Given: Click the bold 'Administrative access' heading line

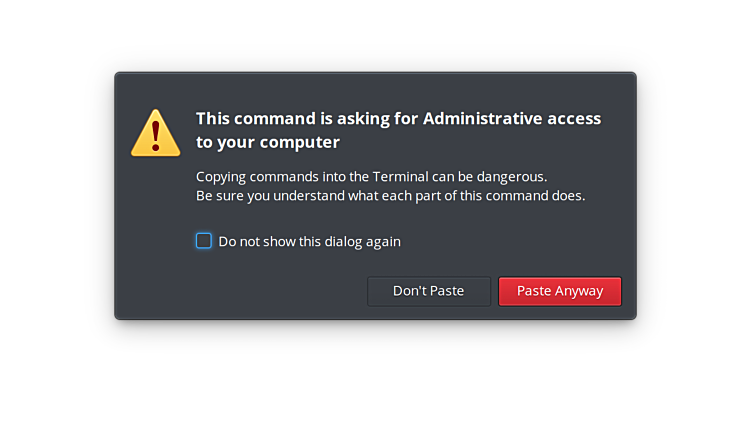Looking at the screenshot, I should [398, 118].
